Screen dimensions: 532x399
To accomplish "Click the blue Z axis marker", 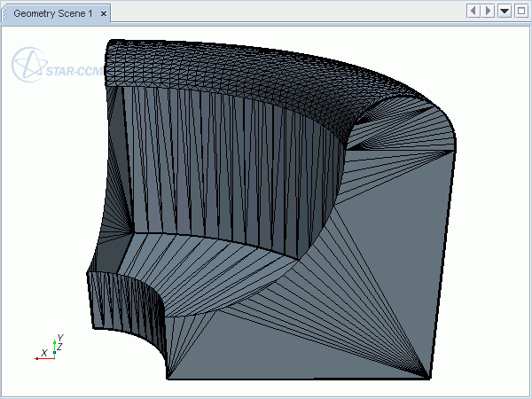I will [54, 353].
